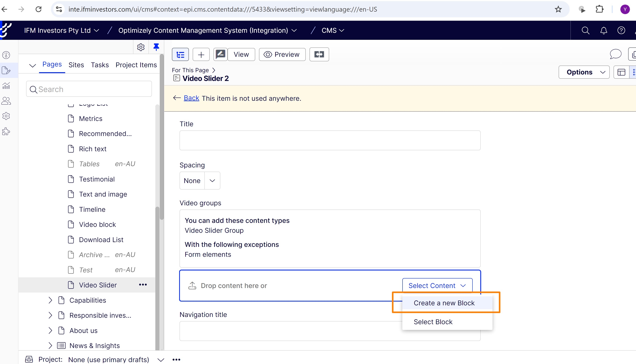Expand the About us tree node
This screenshot has width=636, height=364.
[x=50, y=330]
